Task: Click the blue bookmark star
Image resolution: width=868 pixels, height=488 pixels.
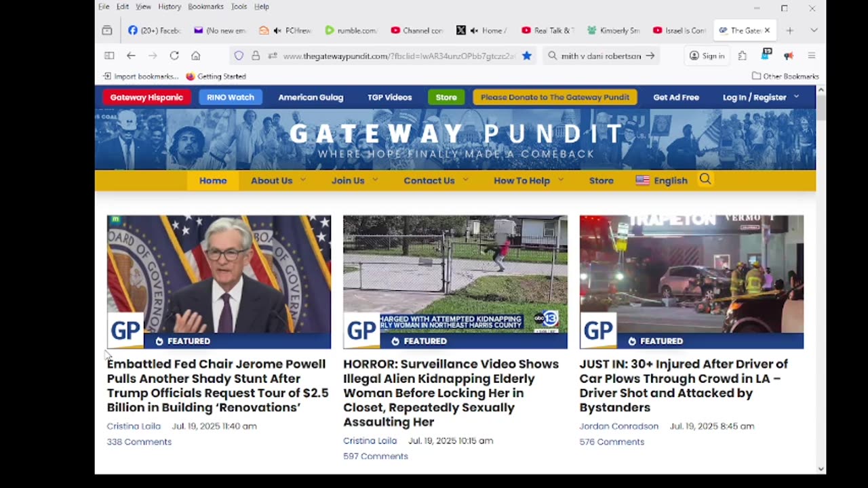Action: pyautogui.click(x=526, y=56)
